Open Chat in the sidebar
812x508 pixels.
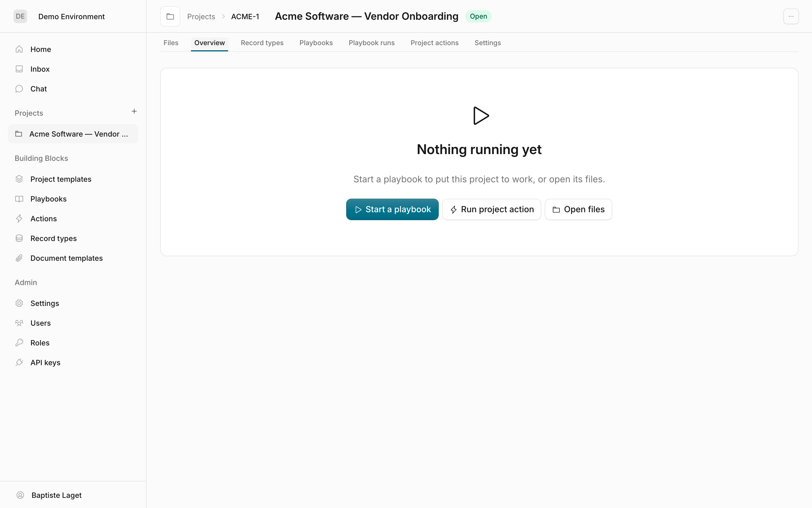pyautogui.click(x=73, y=89)
